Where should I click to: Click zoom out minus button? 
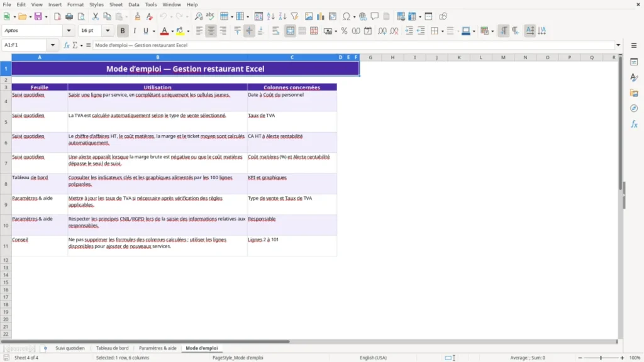580,358
